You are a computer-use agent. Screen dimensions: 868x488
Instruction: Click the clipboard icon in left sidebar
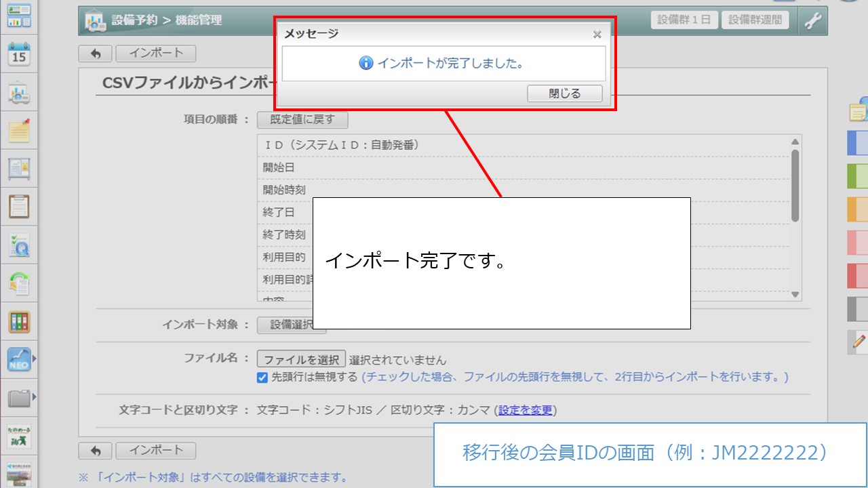[x=19, y=205]
